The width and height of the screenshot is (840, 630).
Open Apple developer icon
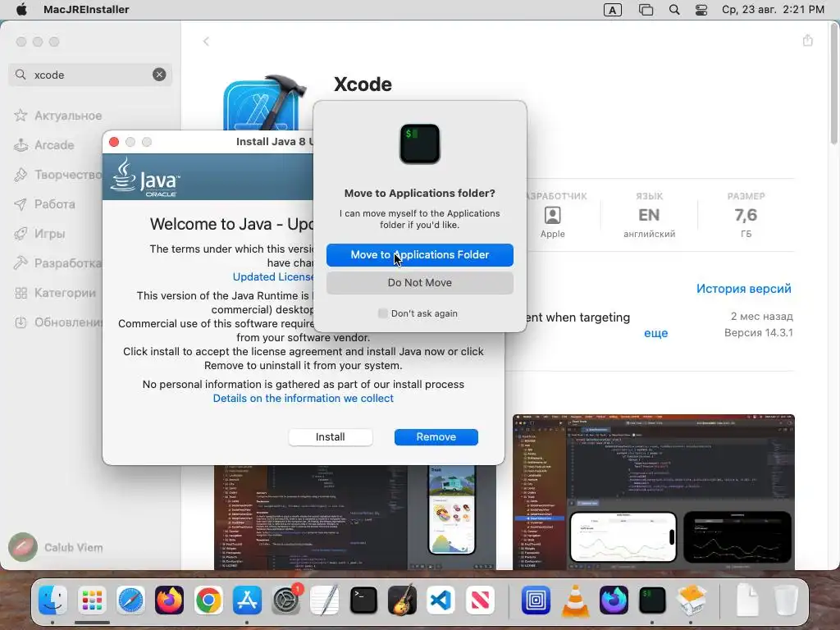(552, 216)
